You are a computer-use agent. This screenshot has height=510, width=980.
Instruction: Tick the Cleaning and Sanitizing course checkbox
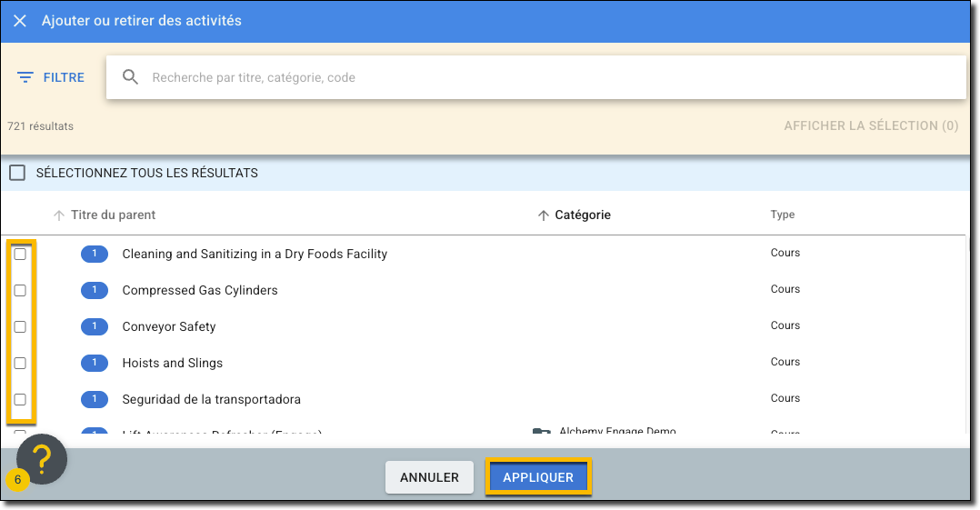click(x=20, y=254)
